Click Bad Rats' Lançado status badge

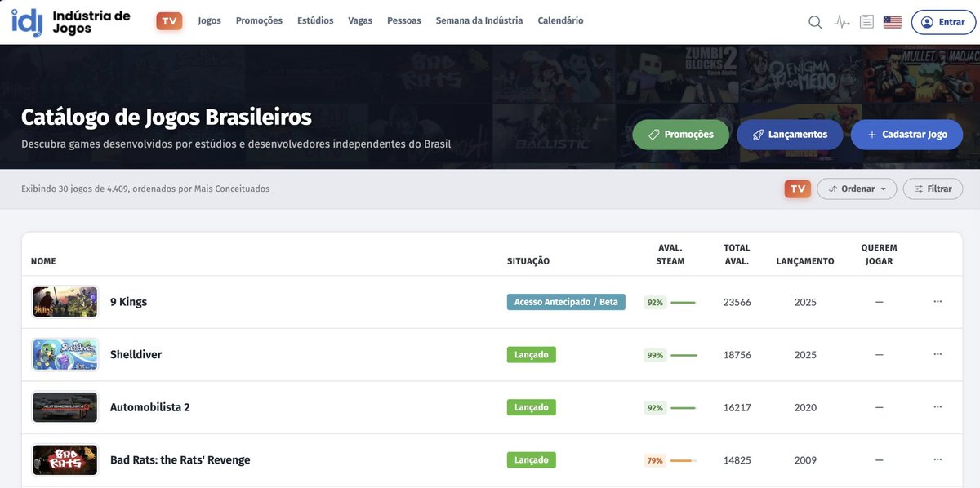point(532,459)
